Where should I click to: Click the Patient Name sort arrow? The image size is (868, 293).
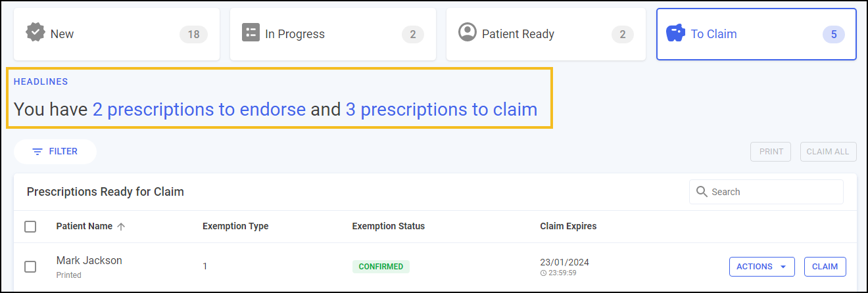tap(121, 227)
